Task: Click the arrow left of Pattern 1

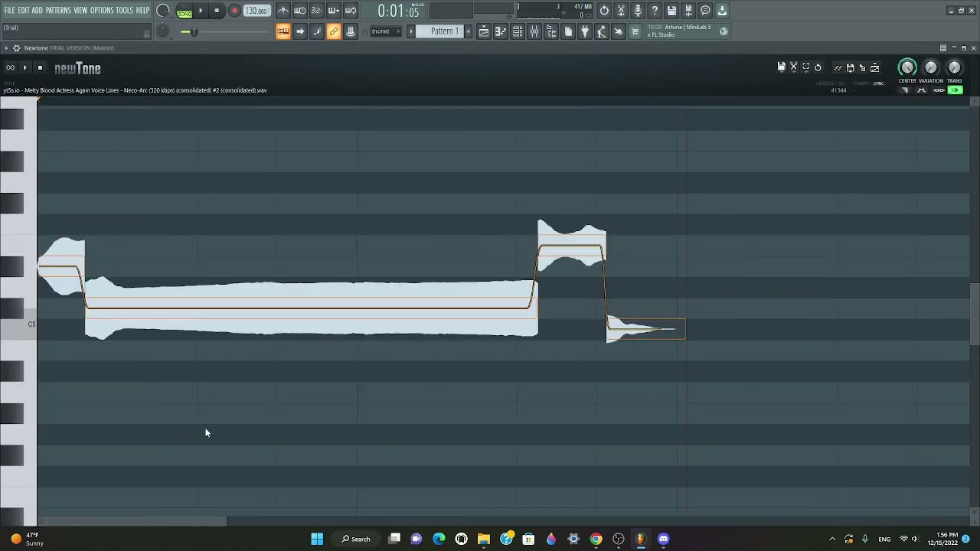Action: [x=411, y=31]
